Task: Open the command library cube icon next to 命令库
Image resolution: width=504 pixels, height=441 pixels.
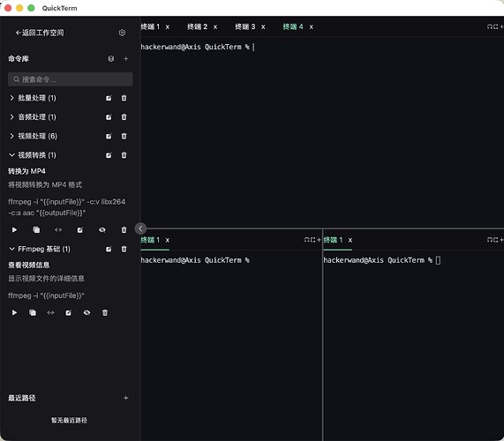Action: [111, 59]
